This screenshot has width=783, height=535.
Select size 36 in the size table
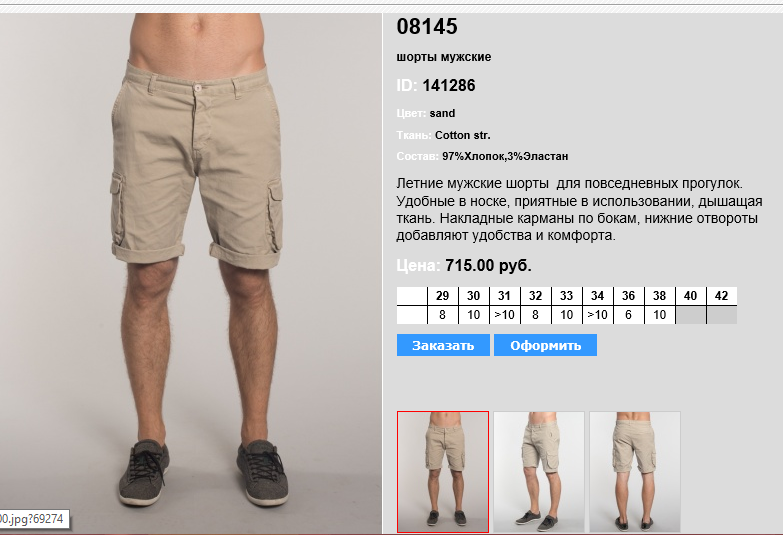click(x=628, y=296)
